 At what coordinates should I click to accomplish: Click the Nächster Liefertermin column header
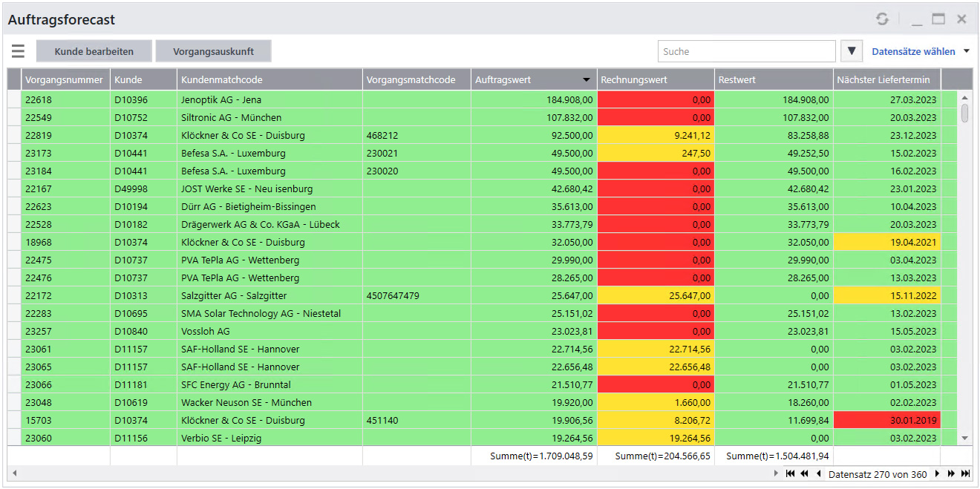pyautogui.click(x=886, y=79)
